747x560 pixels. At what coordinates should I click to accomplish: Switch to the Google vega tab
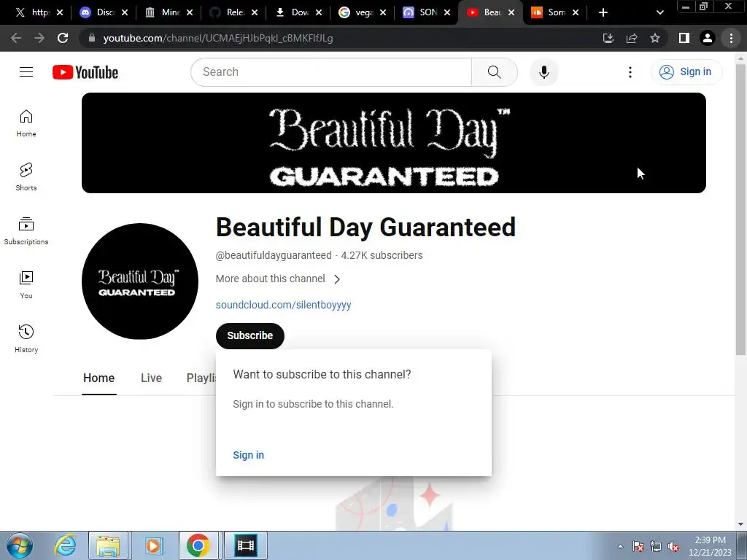click(x=363, y=12)
